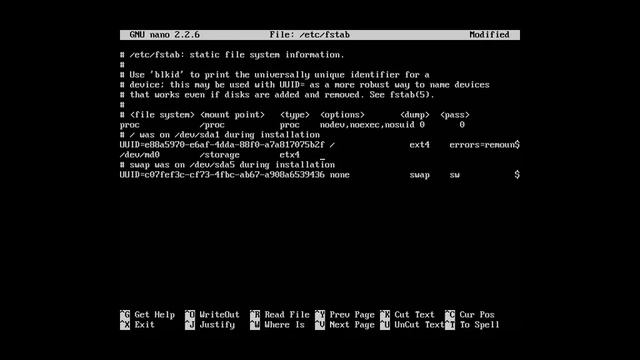Image resolution: width=640 pixels, height=360 pixels.
Task: Click the UUID=c07fef3c swap entry
Action: tap(222, 175)
